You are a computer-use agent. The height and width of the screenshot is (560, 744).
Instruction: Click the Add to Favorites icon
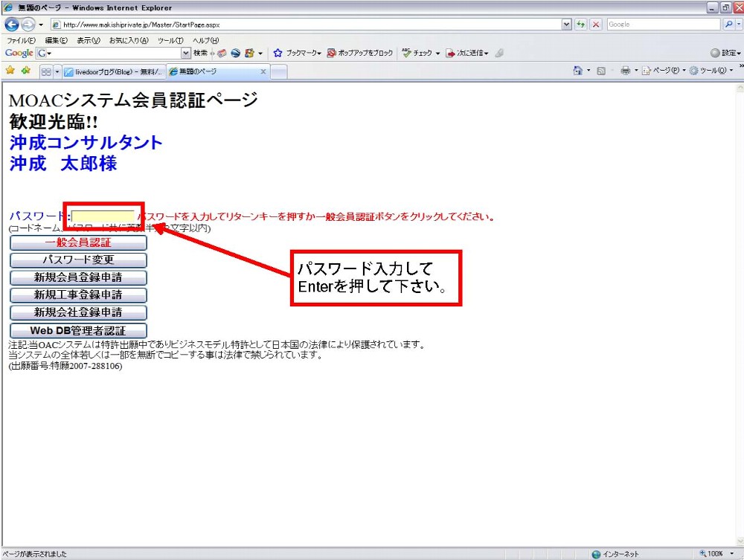(x=25, y=71)
